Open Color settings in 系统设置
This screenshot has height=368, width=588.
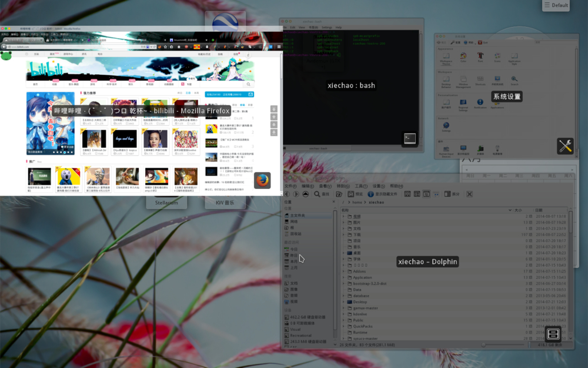463,58
